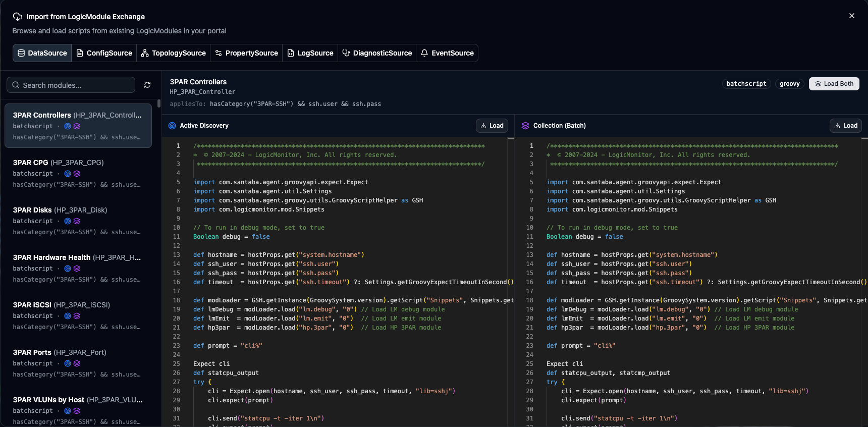
Task: Select the EventSource tab
Action: pos(447,53)
